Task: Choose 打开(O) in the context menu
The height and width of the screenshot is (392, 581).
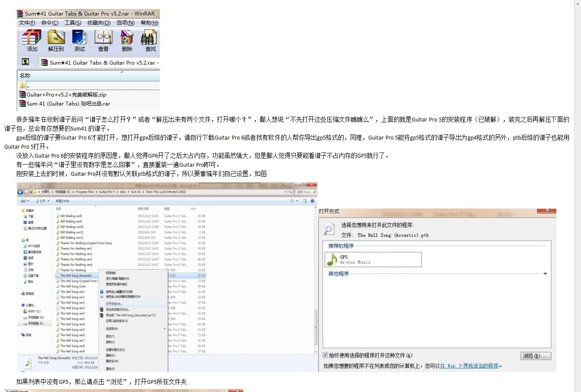Action: pos(111,273)
